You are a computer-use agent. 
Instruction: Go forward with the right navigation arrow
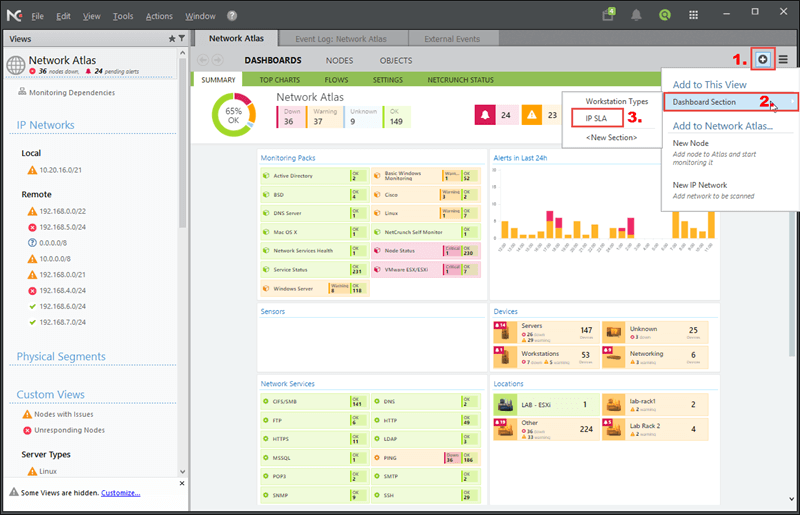click(217, 60)
